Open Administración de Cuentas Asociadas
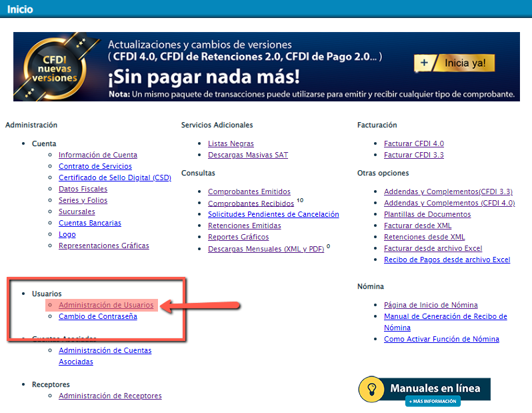The height and width of the screenshot is (413, 532). pos(105,356)
